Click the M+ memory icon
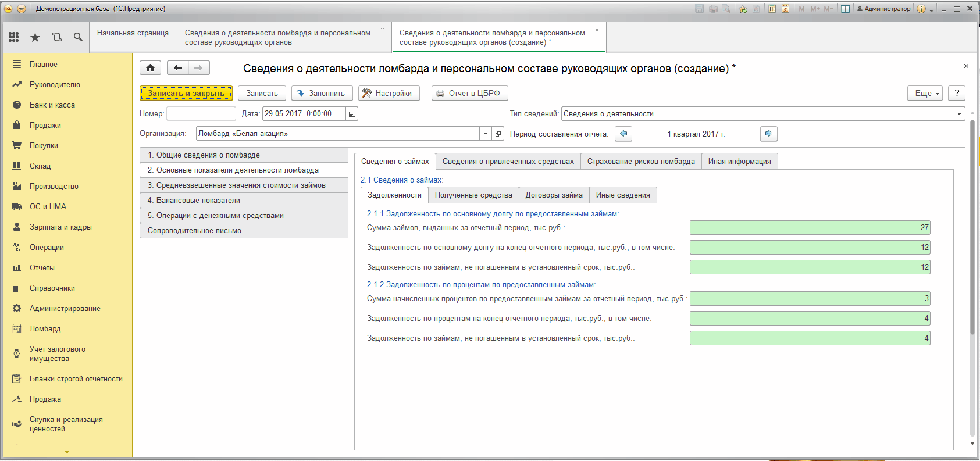 (815, 9)
